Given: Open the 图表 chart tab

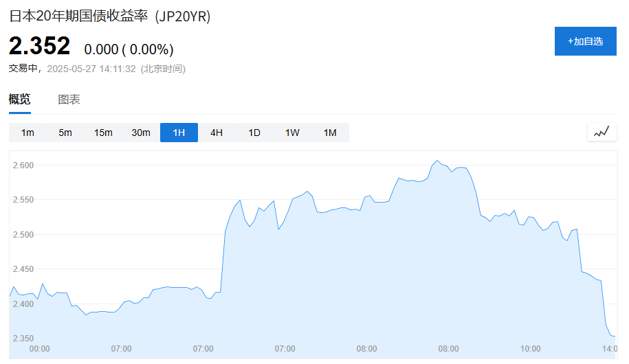Looking at the screenshot, I should (69, 100).
